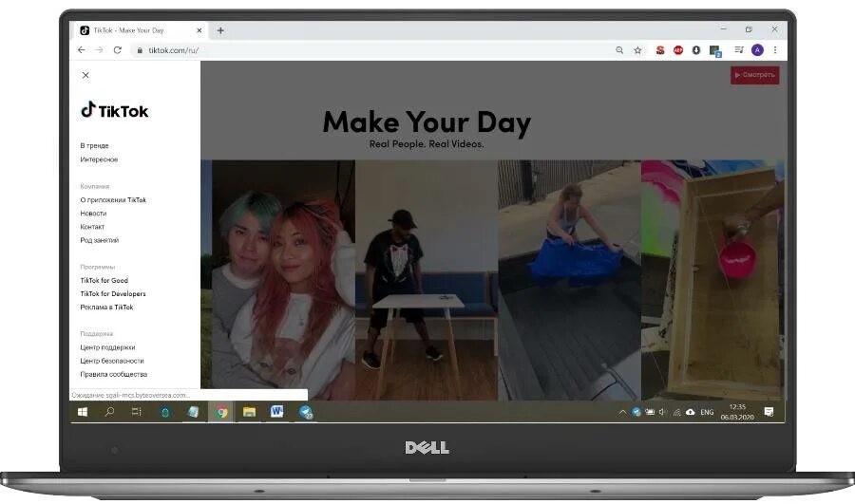Open Telegram from the taskbar

click(x=305, y=413)
